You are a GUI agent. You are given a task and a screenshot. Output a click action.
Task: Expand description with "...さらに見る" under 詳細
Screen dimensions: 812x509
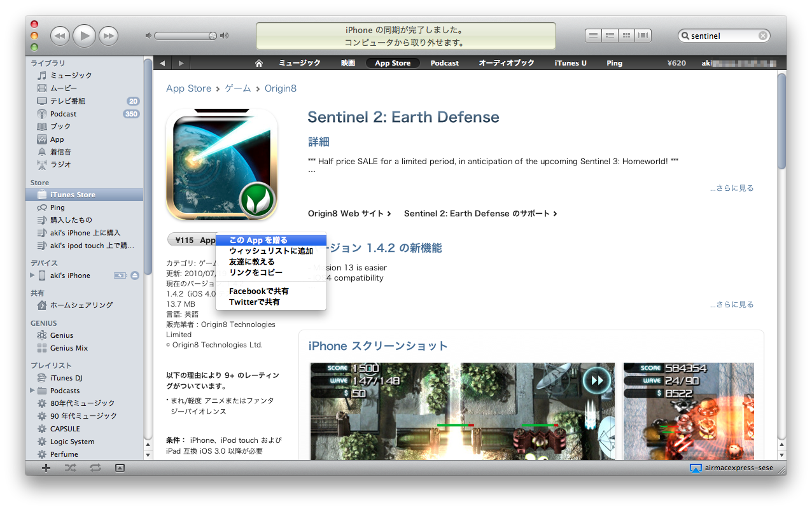(732, 188)
